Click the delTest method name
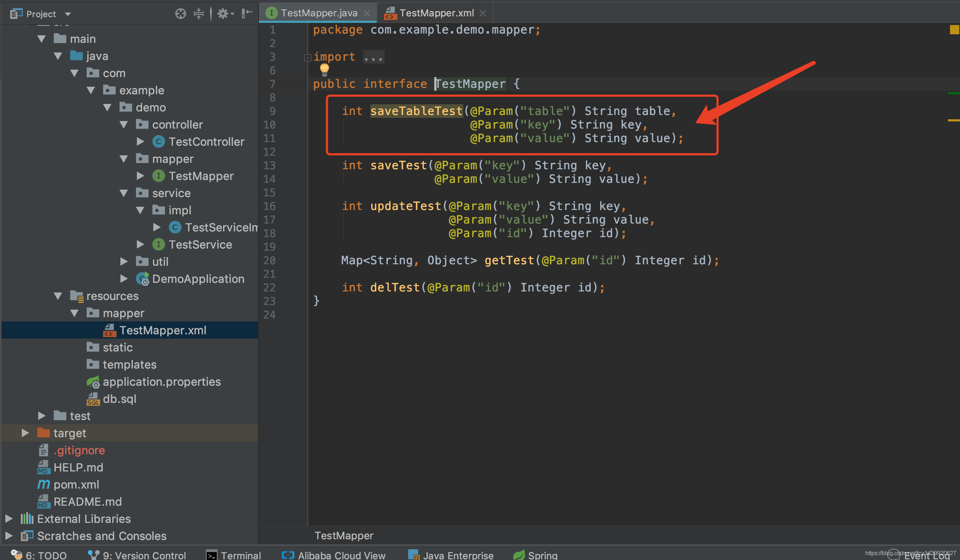This screenshot has width=960, height=560. (395, 287)
